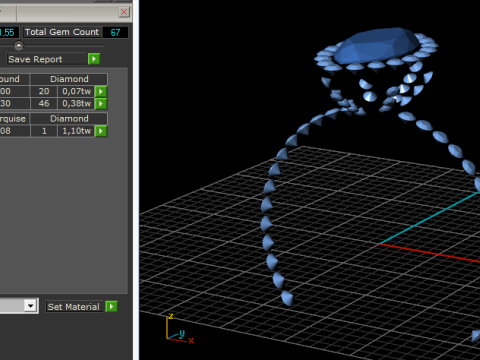The width and height of the screenshot is (480, 360).
Task: Click green arrow on 0,07tw diamond row
Action: click(x=101, y=91)
